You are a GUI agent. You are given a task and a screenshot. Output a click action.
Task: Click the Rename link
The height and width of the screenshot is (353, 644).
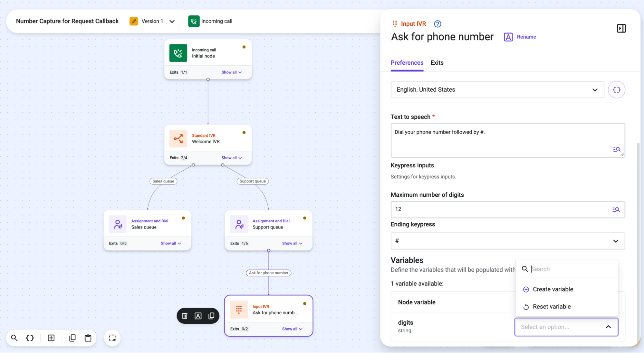(526, 37)
